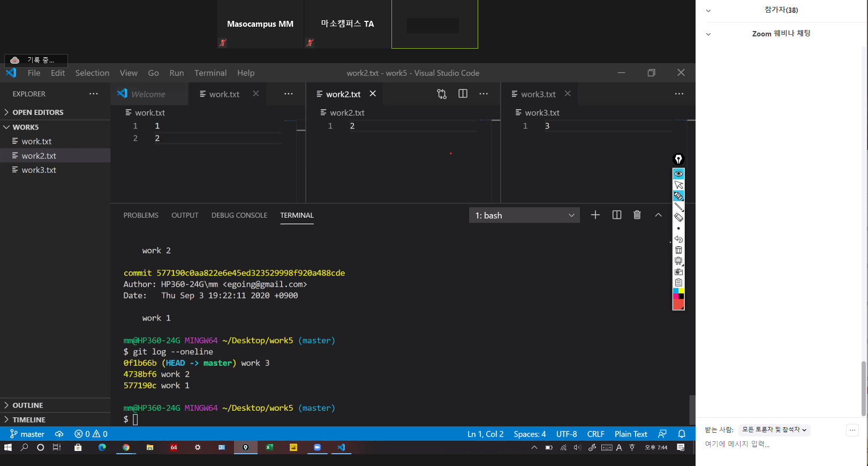The image size is (868, 466).
Task: Create a new terminal with plus icon
Action: [x=595, y=215]
